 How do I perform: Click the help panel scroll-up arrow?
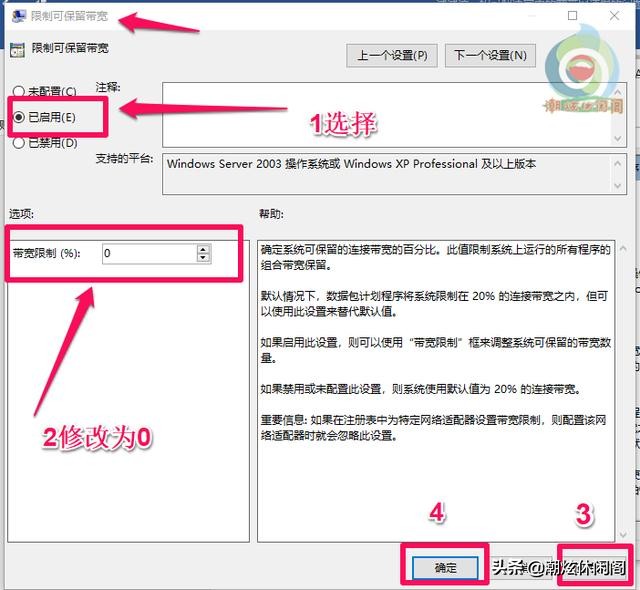click(623, 248)
